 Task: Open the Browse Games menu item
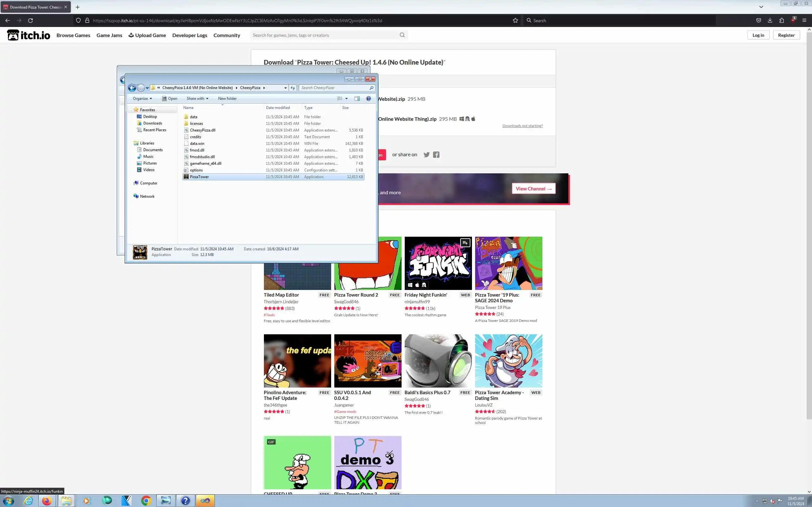tap(73, 35)
